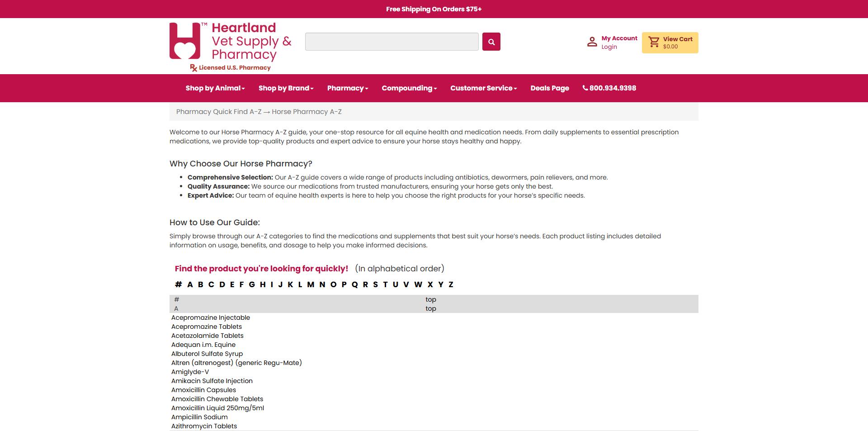Screen dimensions: 868x431
Task: Expand the Pharmacy dropdown menu
Action: [347, 88]
